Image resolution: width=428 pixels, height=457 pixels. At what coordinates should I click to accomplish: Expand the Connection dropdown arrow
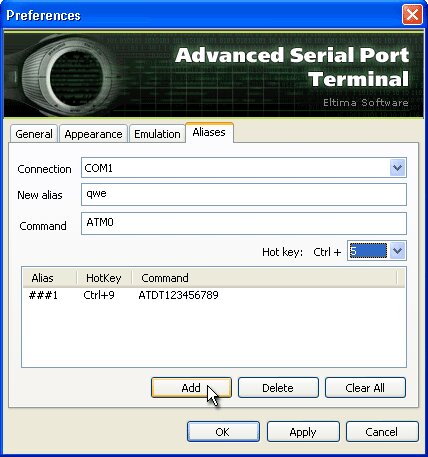(x=397, y=168)
